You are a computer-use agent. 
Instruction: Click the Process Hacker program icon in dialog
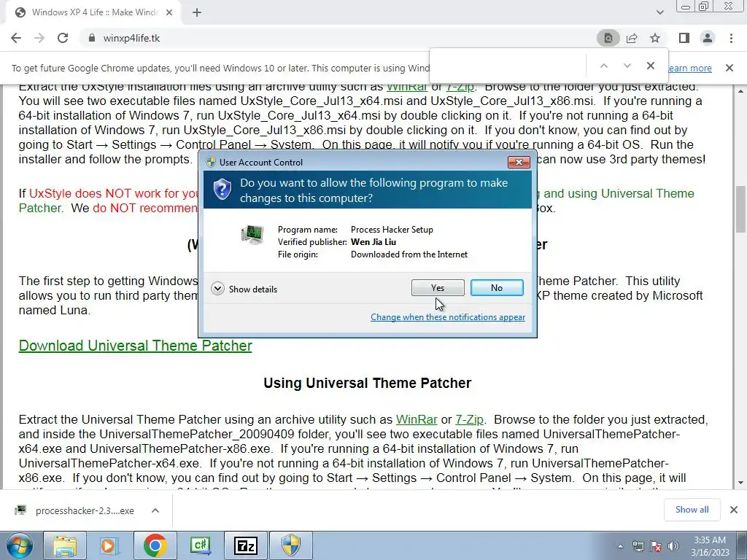click(252, 235)
